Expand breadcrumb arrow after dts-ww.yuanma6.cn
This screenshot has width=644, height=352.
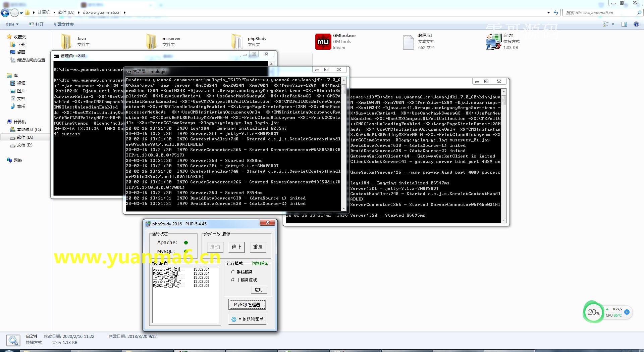tap(124, 12)
